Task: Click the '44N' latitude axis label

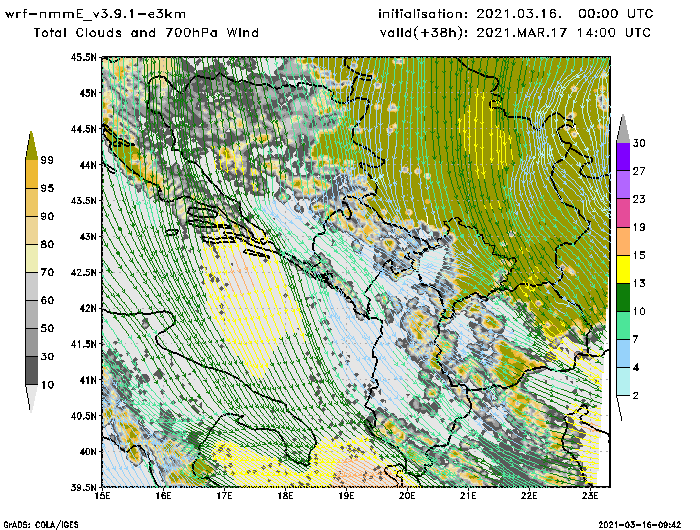Action: coord(88,165)
